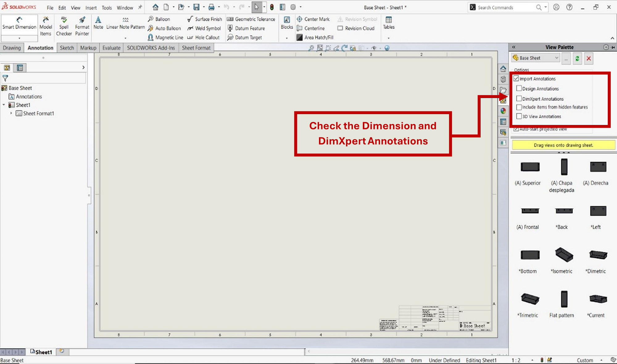Select the Sheet1 tab at bottom
617x364 pixels.
41,352
